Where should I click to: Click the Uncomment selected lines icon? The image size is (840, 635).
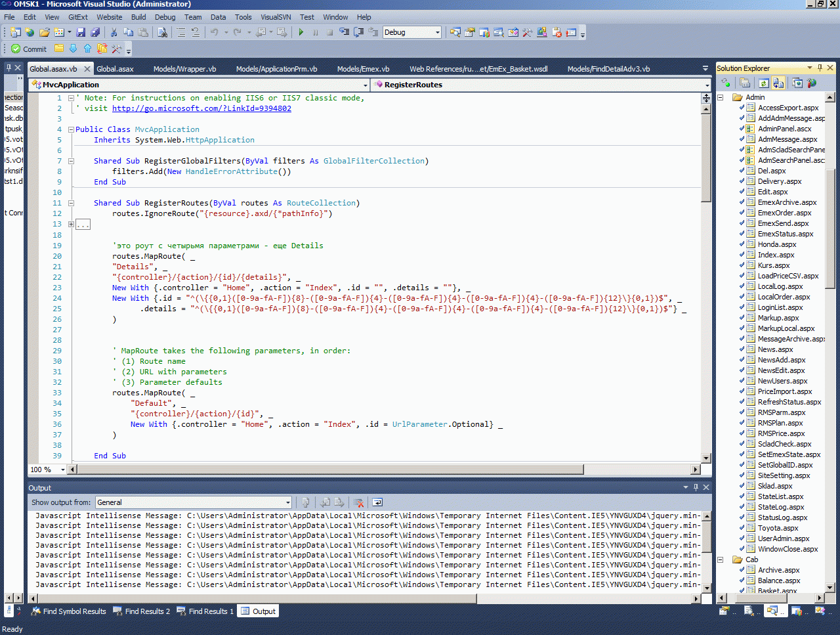195,32
